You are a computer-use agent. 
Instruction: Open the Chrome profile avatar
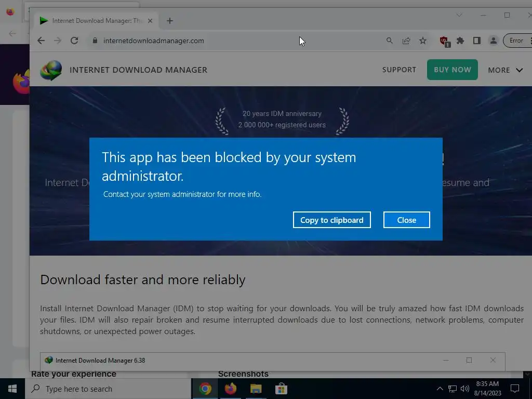tap(494, 41)
